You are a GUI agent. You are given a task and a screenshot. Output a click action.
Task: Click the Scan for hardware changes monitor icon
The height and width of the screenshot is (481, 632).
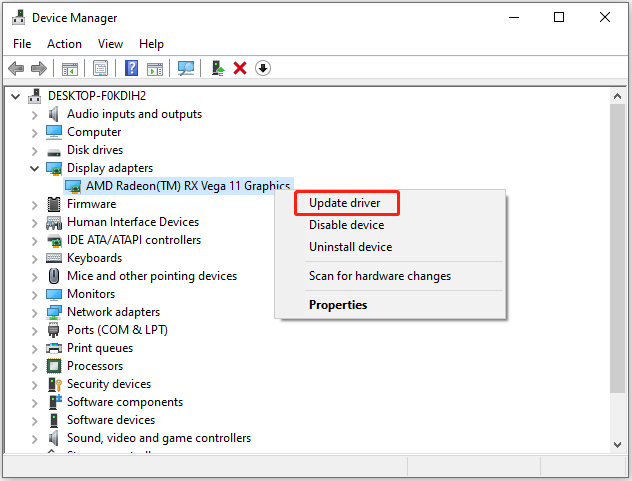[186, 68]
